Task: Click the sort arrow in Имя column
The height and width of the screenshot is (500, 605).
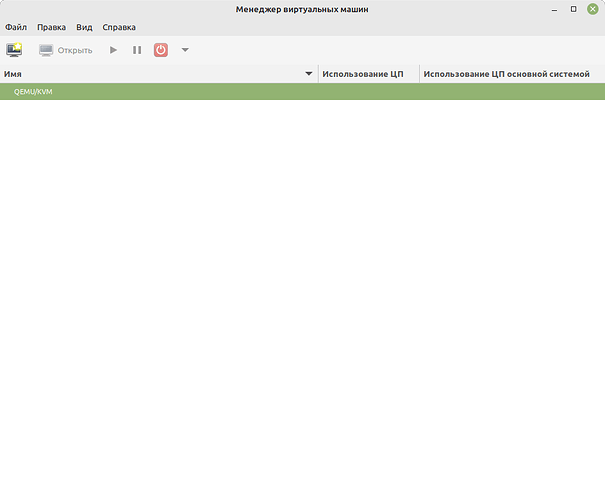Action: tap(309, 74)
